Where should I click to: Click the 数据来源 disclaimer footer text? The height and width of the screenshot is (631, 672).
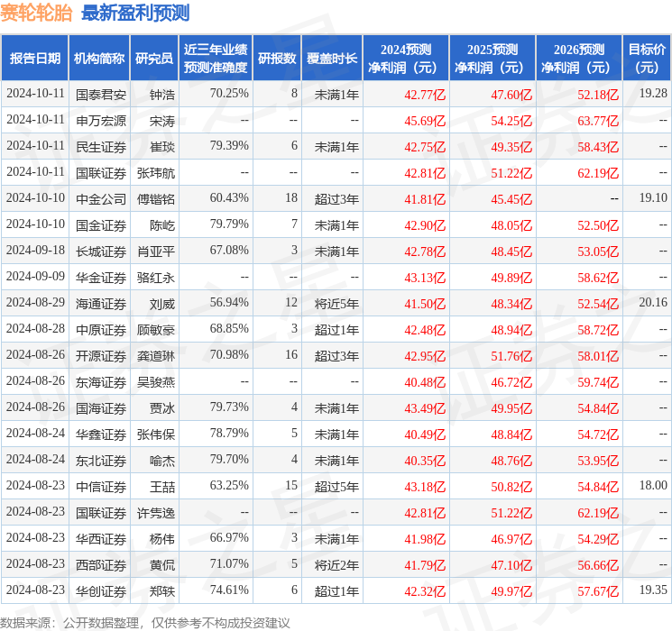click(145, 622)
